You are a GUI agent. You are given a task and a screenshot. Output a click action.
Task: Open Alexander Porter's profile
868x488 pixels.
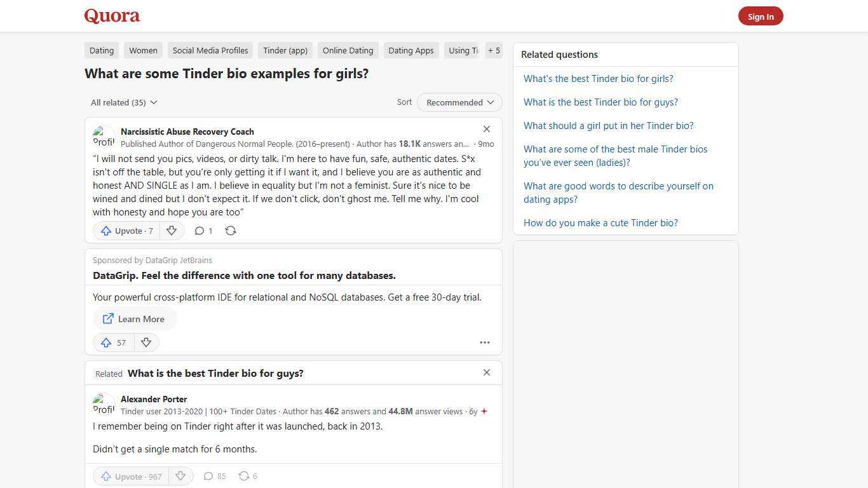point(154,399)
